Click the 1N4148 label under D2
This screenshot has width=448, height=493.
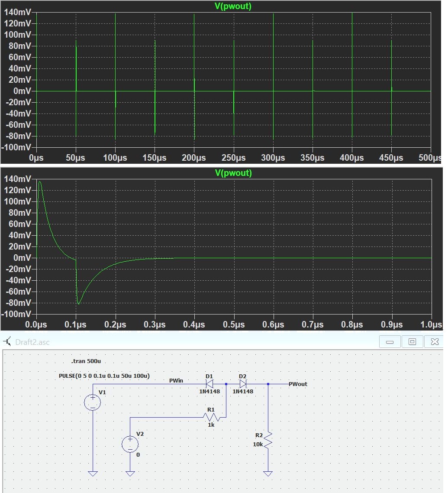click(x=243, y=392)
